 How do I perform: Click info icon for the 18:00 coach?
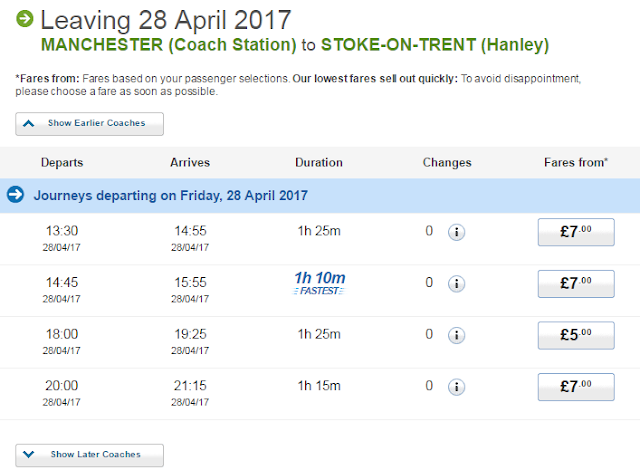pyautogui.click(x=456, y=335)
